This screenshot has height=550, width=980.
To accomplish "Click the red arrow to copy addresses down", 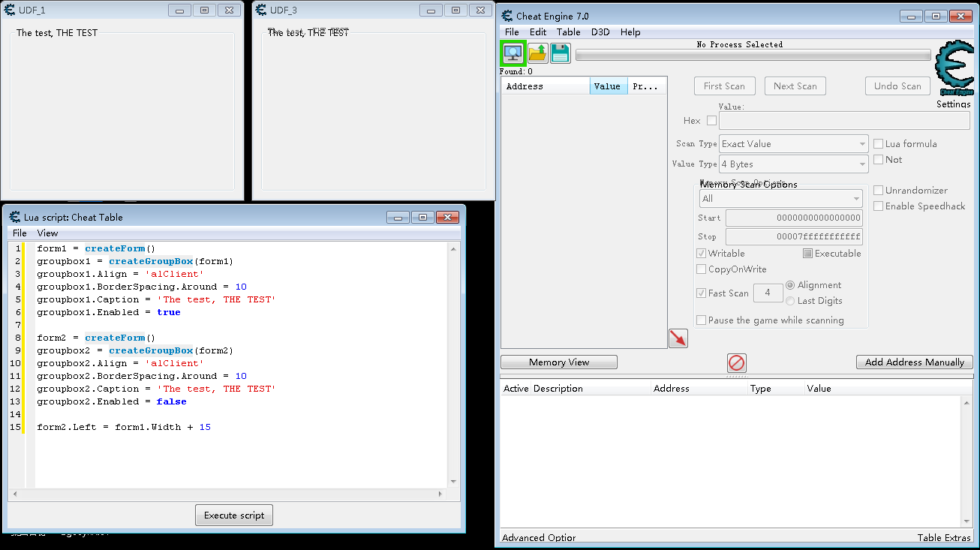I will tap(678, 338).
